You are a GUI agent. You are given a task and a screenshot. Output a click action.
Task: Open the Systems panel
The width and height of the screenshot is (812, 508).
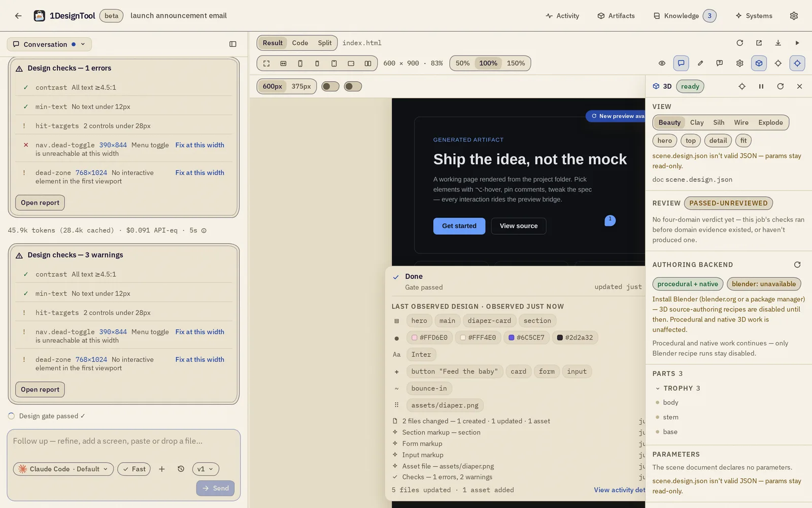click(x=754, y=16)
